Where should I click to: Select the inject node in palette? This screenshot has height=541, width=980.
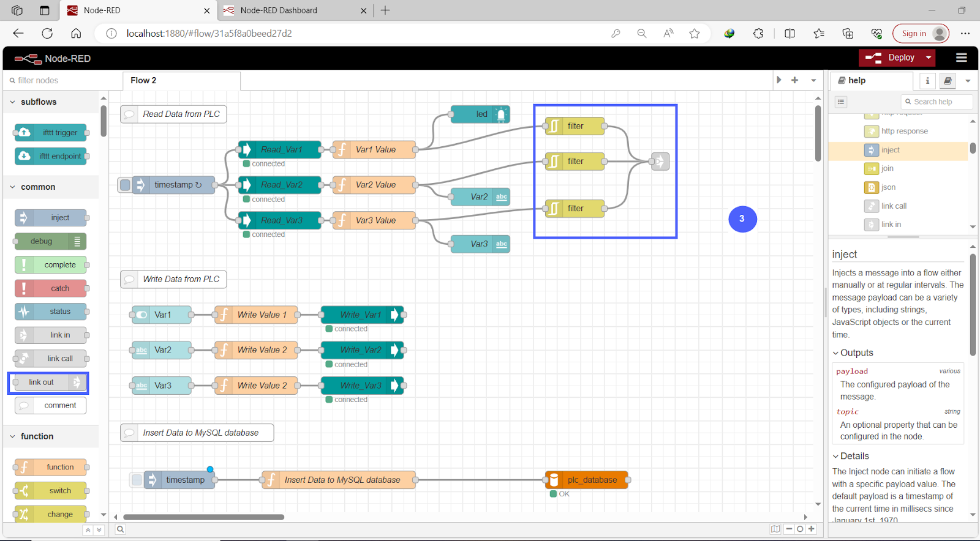coord(51,217)
